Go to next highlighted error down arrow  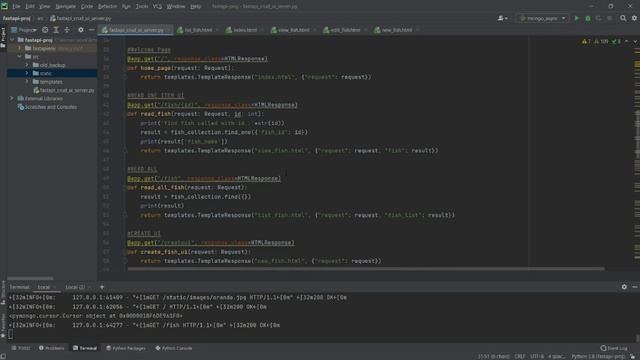(x=635, y=42)
